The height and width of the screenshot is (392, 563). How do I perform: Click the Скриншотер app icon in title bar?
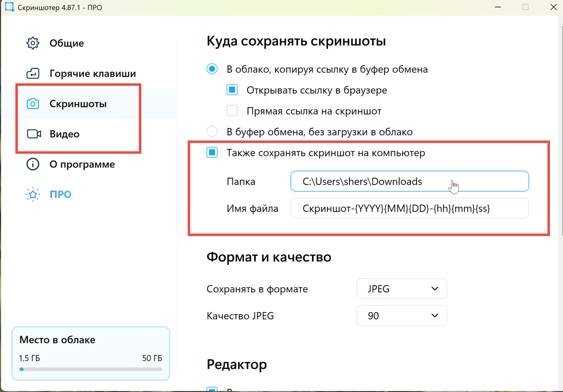[x=9, y=7]
